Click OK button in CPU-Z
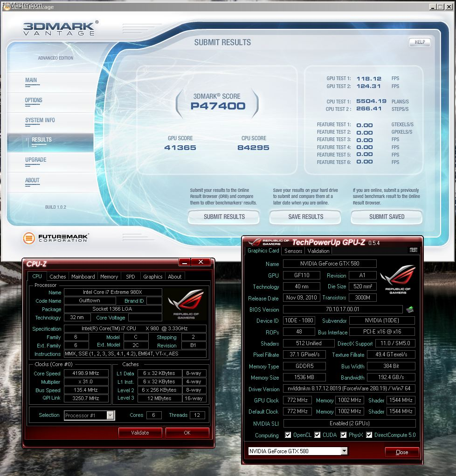 click(x=187, y=433)
